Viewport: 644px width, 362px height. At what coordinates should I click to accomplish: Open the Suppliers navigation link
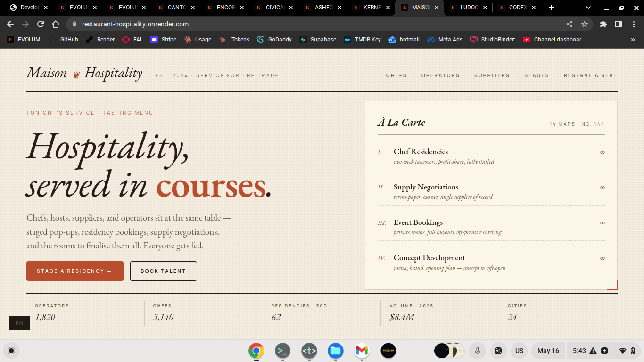pos(492,75)
